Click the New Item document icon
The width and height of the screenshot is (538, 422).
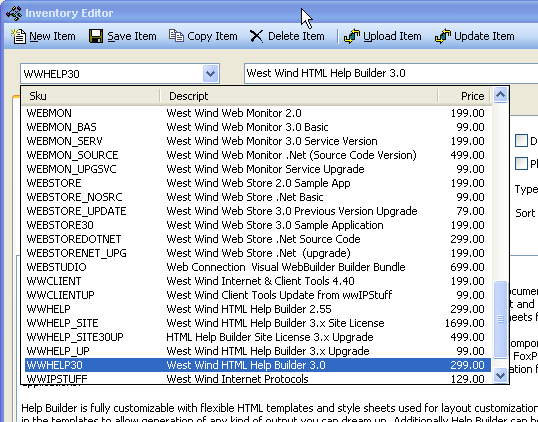19,36
